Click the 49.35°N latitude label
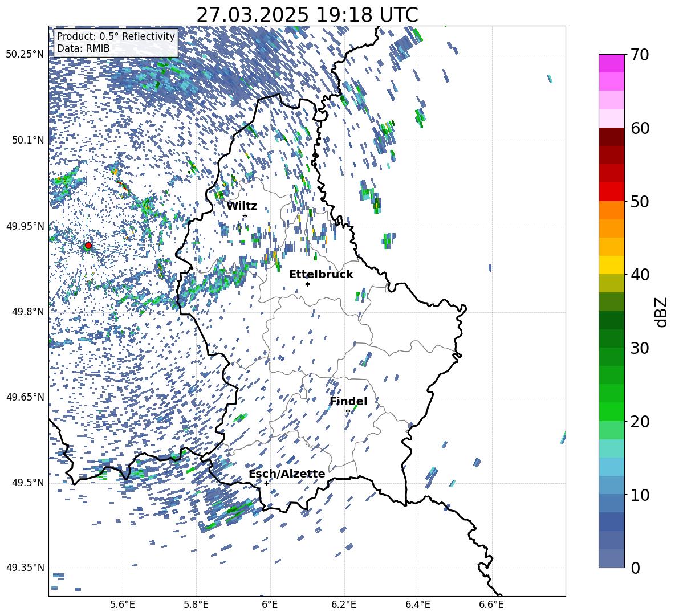The image size is (675, 616). pyautogui.click(x=25, y=568)
